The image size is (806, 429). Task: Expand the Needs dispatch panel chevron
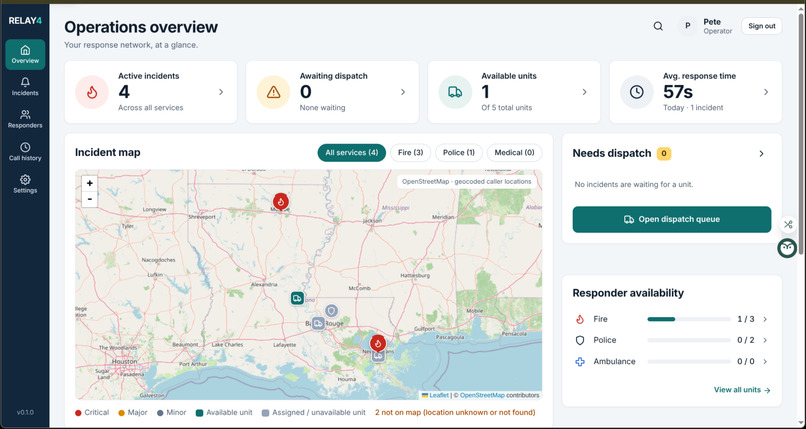tap(762, 154)
